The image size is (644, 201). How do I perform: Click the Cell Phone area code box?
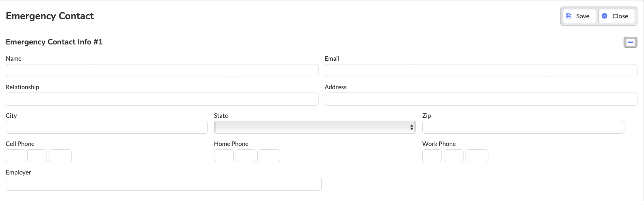click(x=16, y=156)
